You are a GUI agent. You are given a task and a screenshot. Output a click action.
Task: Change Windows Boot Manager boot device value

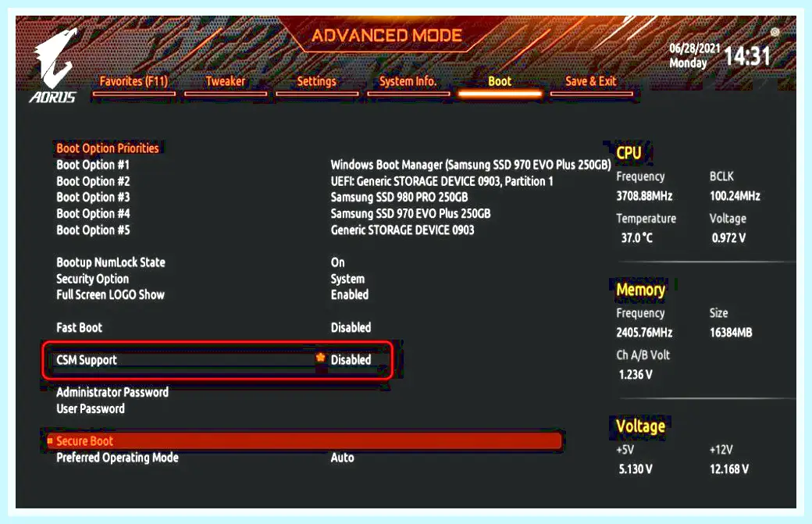471,165
